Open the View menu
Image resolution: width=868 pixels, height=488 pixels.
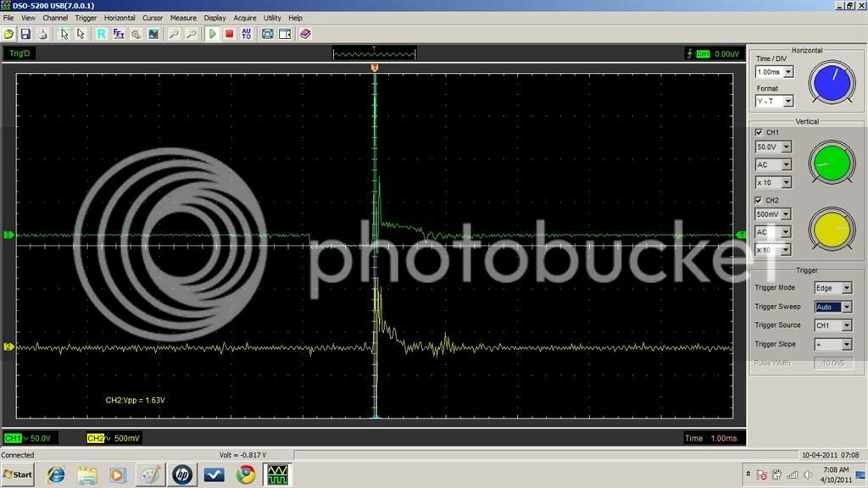tap(28, 18)
